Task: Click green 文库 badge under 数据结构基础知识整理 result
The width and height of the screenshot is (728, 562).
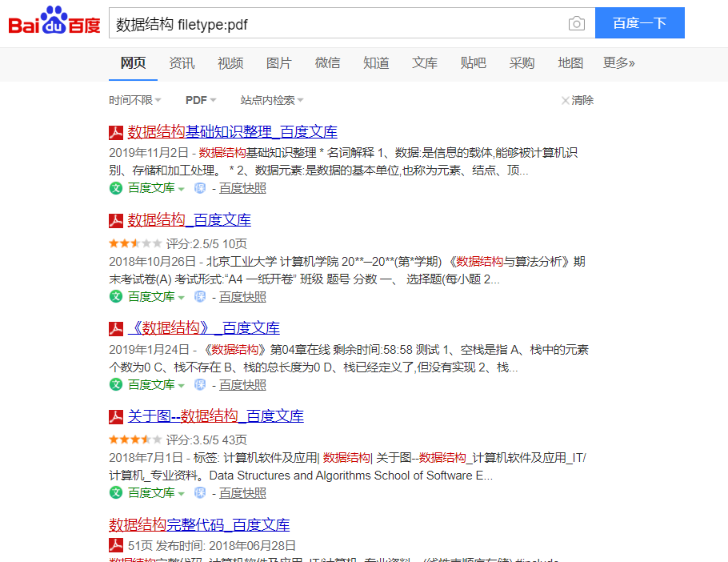Action: 116,188
